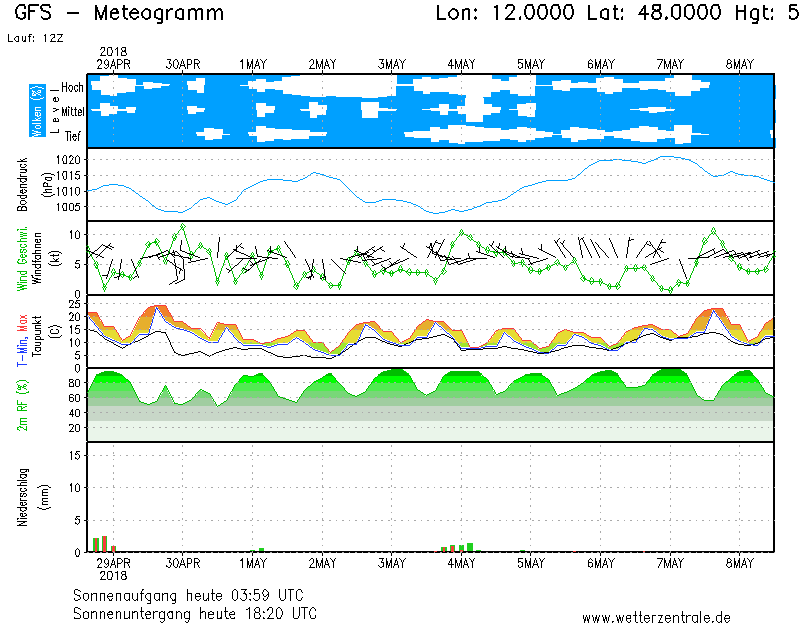Select the 40 tick on humidity axis

point(74,413)
